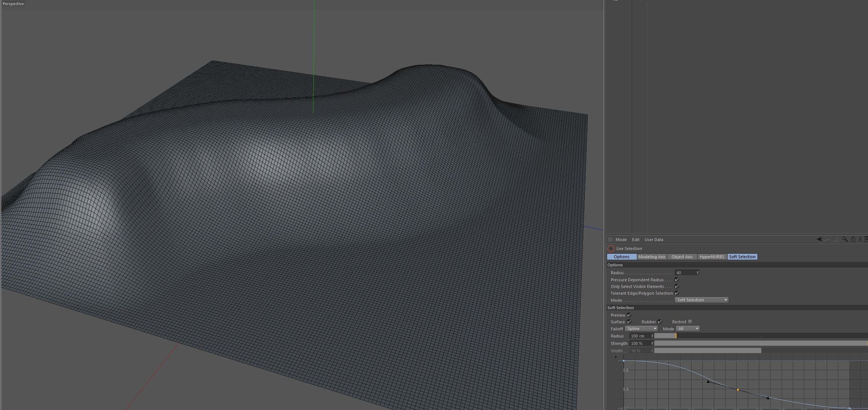Toggle the lock element icon
Viewport: 868px width, 410px height.
pos(853,239)
